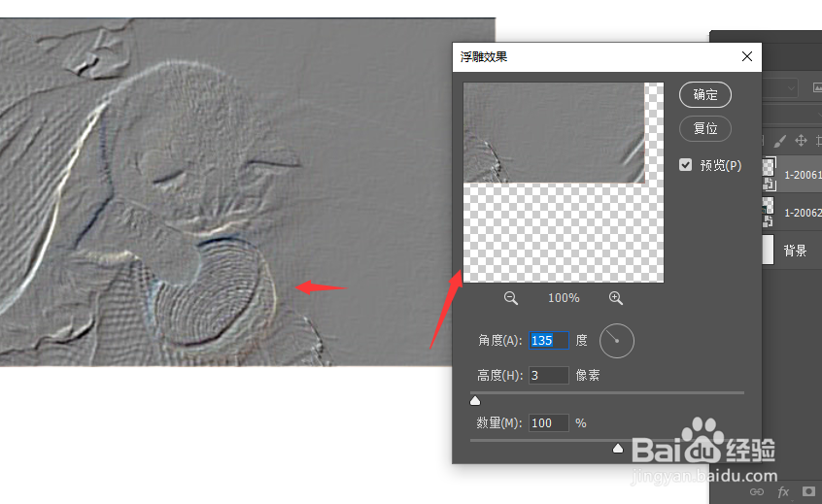Click the emboss preview thumbnail image
The width and height of the screenshot is (822, 504).
564,183
